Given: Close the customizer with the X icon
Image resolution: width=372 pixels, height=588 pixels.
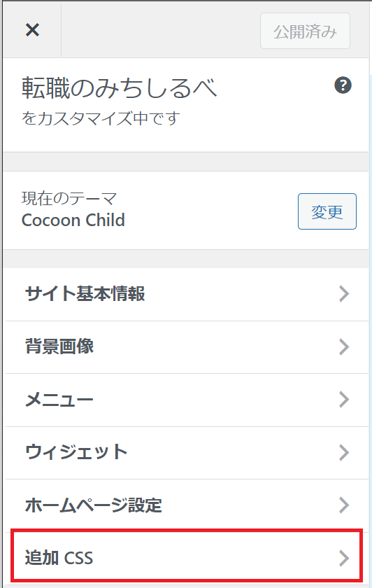Looking at the screenshot, I should pyautogui.click(x=32, y=29).
